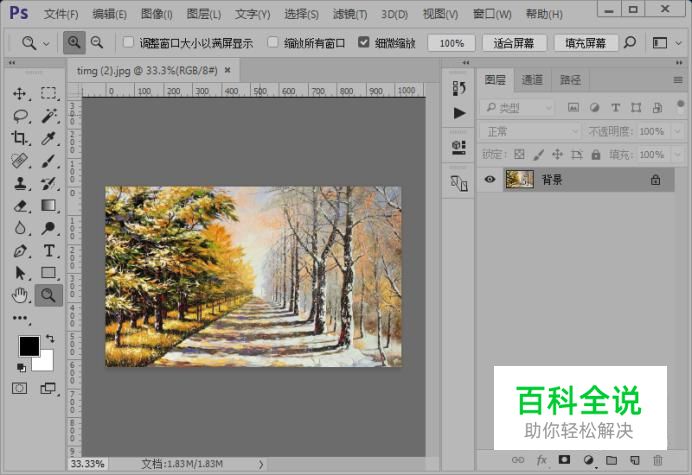692x475 pixels.
Task: Open the Filter menu
Action: 350,14
